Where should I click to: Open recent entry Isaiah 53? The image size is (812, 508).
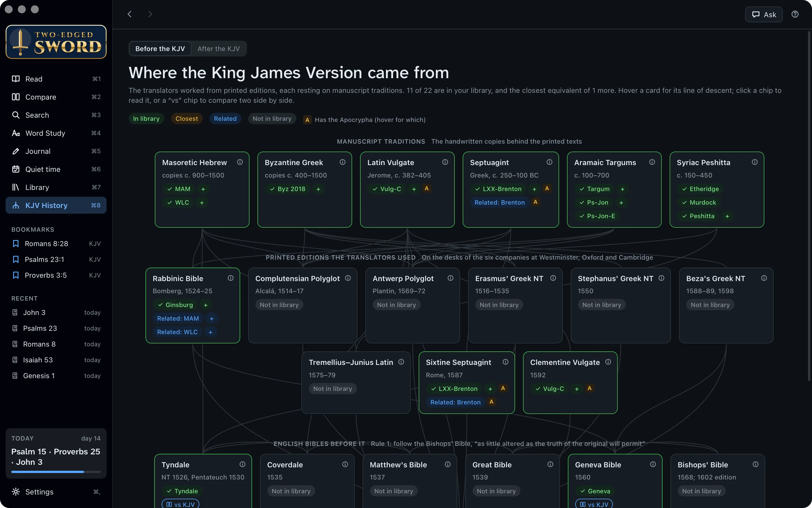56,360
